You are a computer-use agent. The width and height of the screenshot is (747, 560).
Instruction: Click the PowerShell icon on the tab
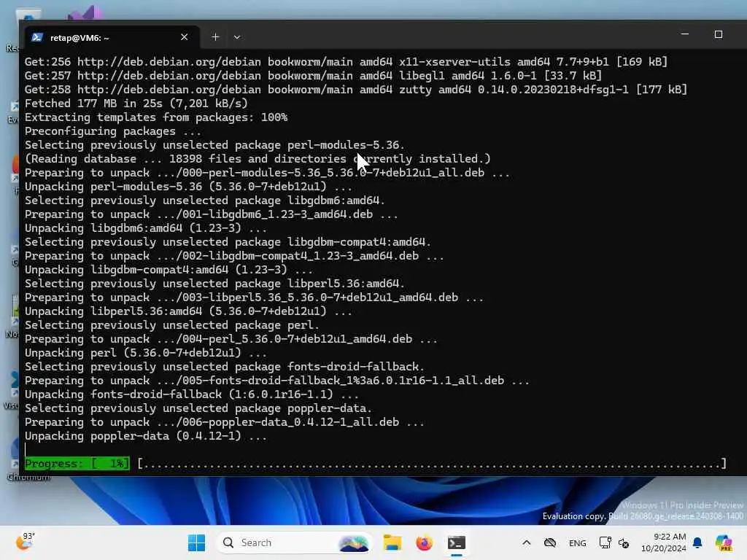pyautogui.click(x=37, y=37)
